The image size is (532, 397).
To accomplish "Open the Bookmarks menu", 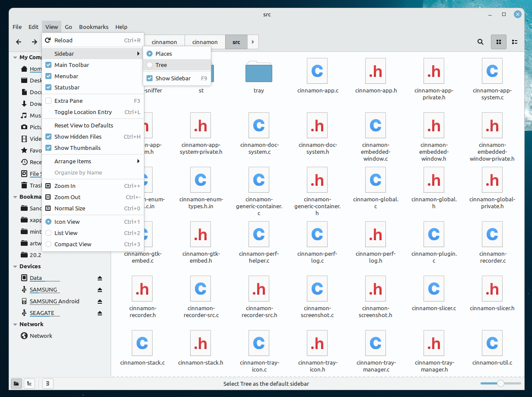I will coord(94,27).
